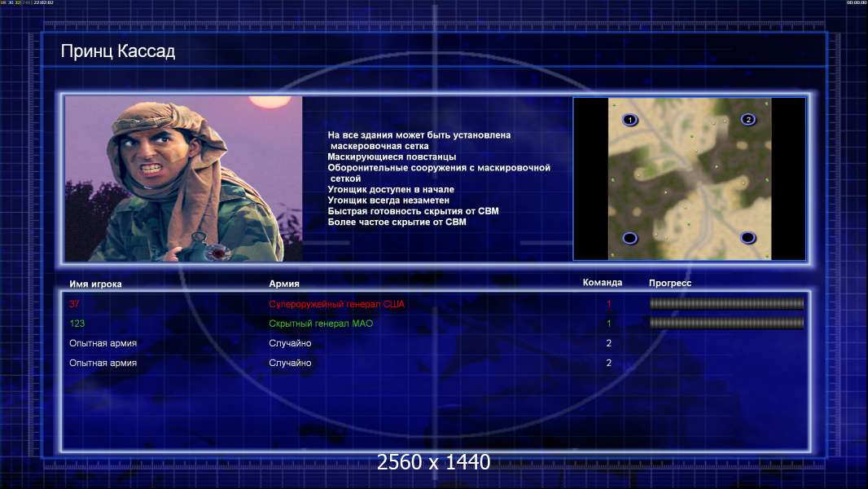The height and width of the screenshot is (489, 868).
Task: Click the Prince Kassad general portrait
Action: point(183,178)
